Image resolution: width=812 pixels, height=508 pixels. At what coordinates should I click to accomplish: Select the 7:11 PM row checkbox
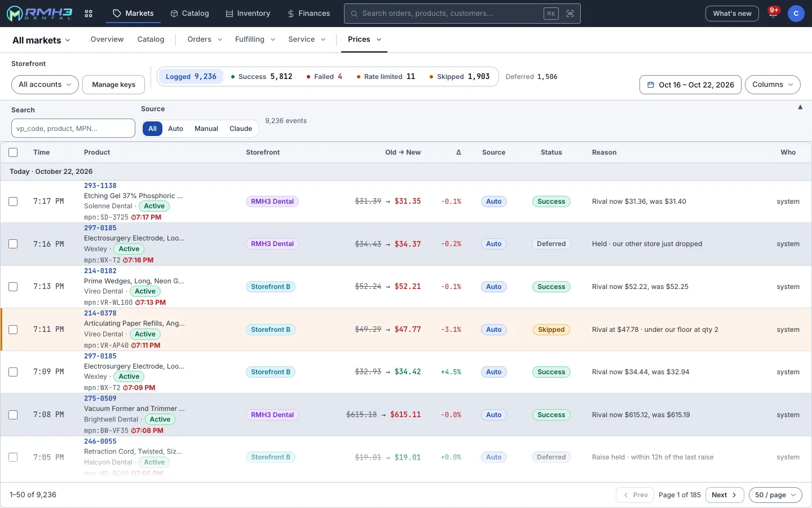click(x=13, y=330)
